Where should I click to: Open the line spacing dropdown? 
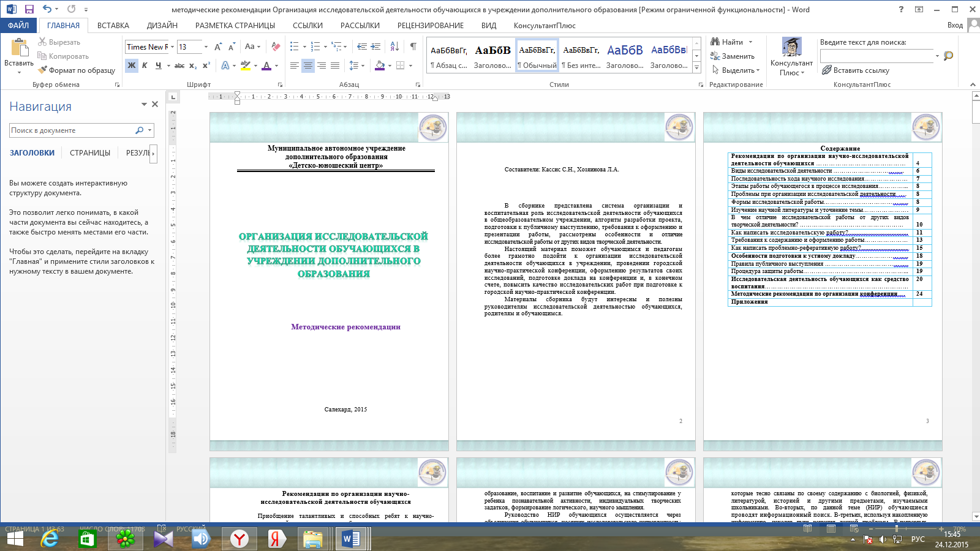[x=356, y=66]
